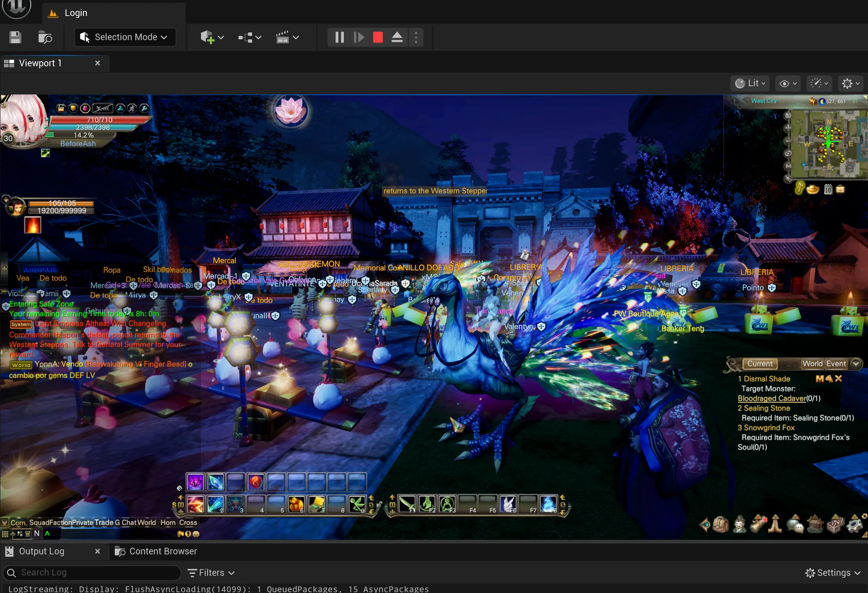
Task: Open the viewport Show eye menu
Action: (x=788, y=83)
